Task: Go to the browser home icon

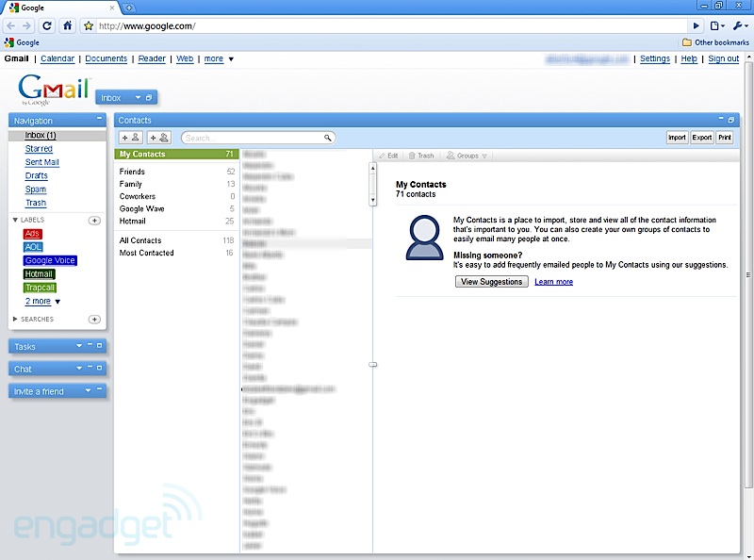Action: tap(67, 25)
